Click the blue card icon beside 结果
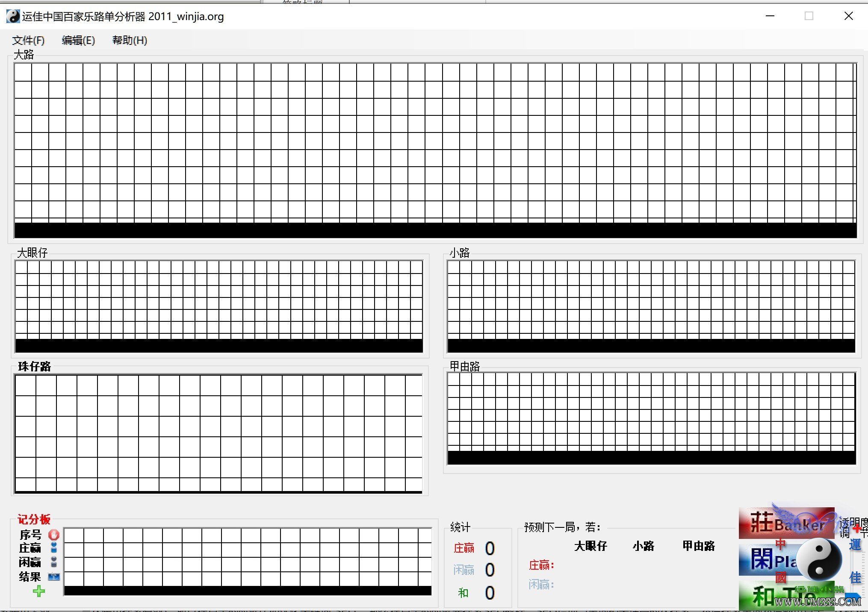This screenshot has width=868, height=612. [x=54, y=577]
